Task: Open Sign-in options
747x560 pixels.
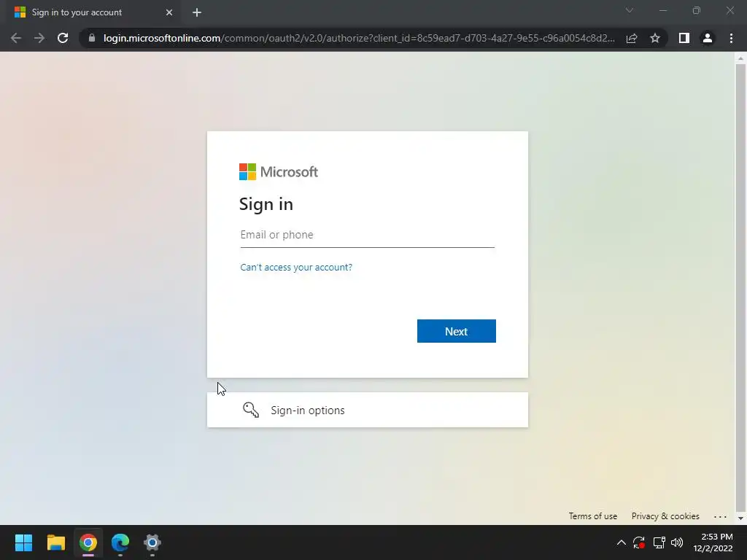Action: coord(368,410)
